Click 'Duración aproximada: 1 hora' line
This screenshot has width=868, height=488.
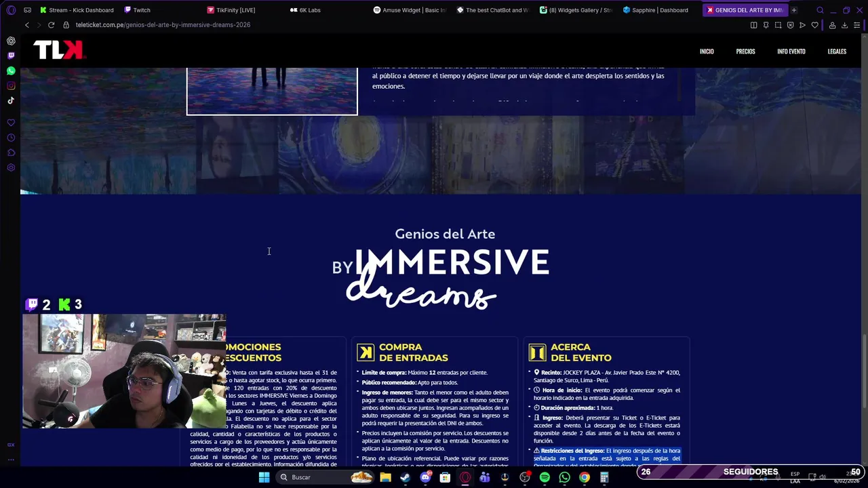pyautogui.click(x=573, y=408)
